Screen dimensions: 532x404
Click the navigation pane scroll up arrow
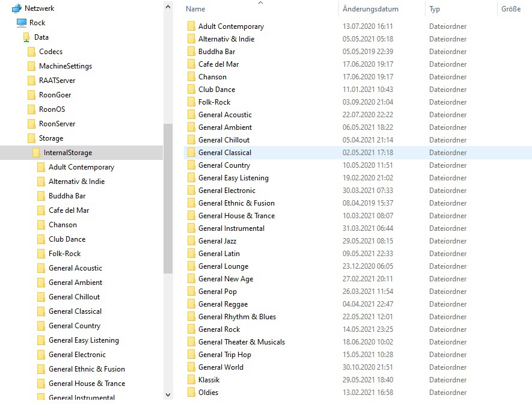168,5
